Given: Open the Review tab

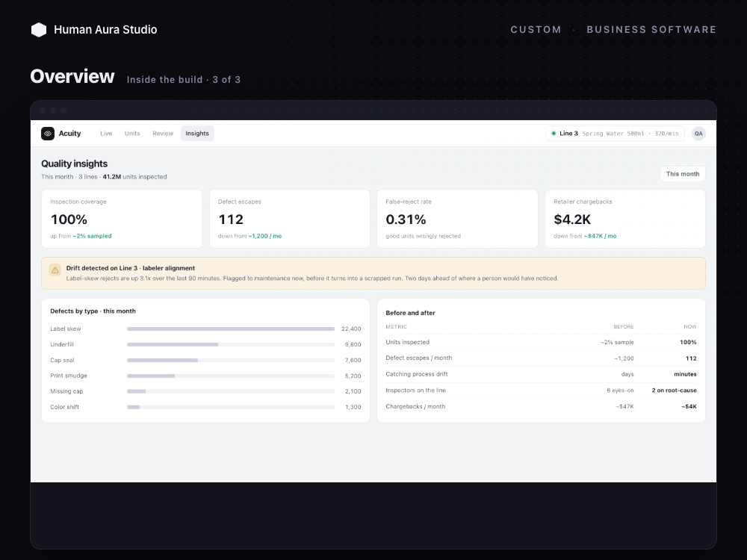Looking at the screenshot, I should pyautogui.click(x=163, y=134).
